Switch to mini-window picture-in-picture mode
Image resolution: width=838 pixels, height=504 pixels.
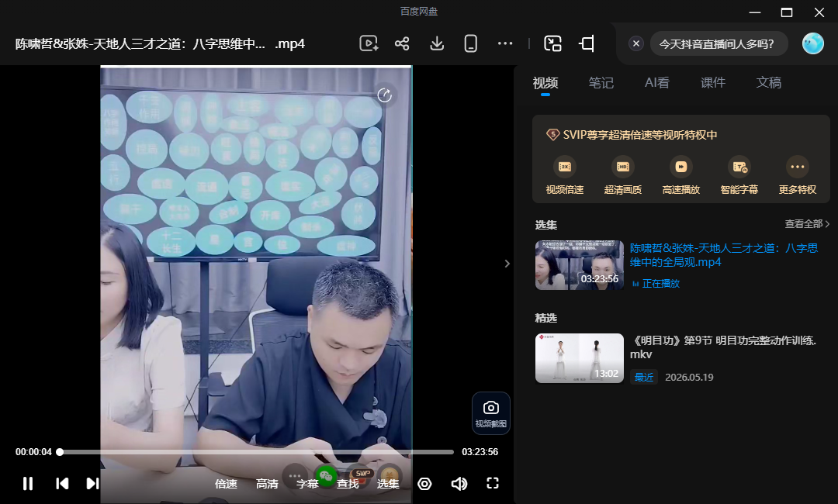pos(552,43)
